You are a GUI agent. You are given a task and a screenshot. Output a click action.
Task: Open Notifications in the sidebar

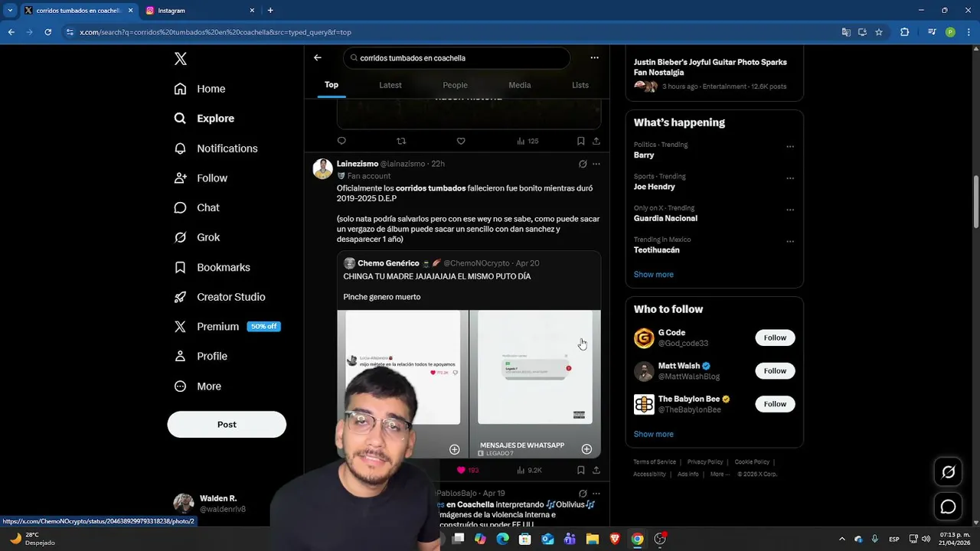click(x=216, y=148)
